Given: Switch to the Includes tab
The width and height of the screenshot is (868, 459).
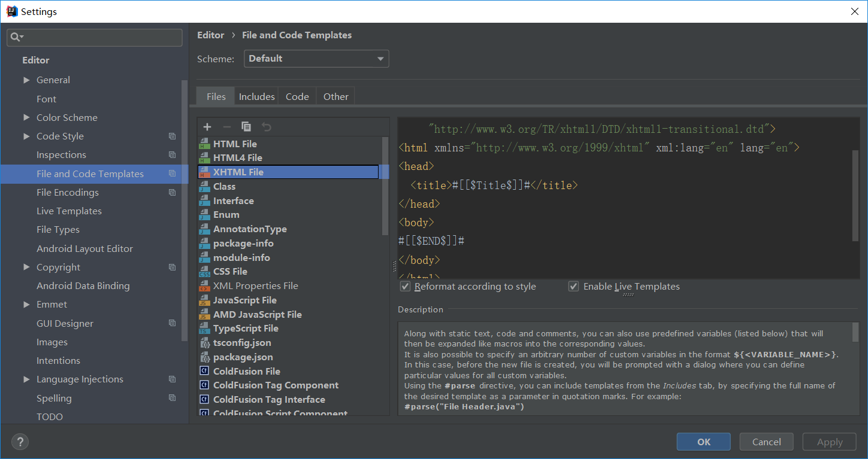Looking at the screenshot, I should click(x=256, y=96).
